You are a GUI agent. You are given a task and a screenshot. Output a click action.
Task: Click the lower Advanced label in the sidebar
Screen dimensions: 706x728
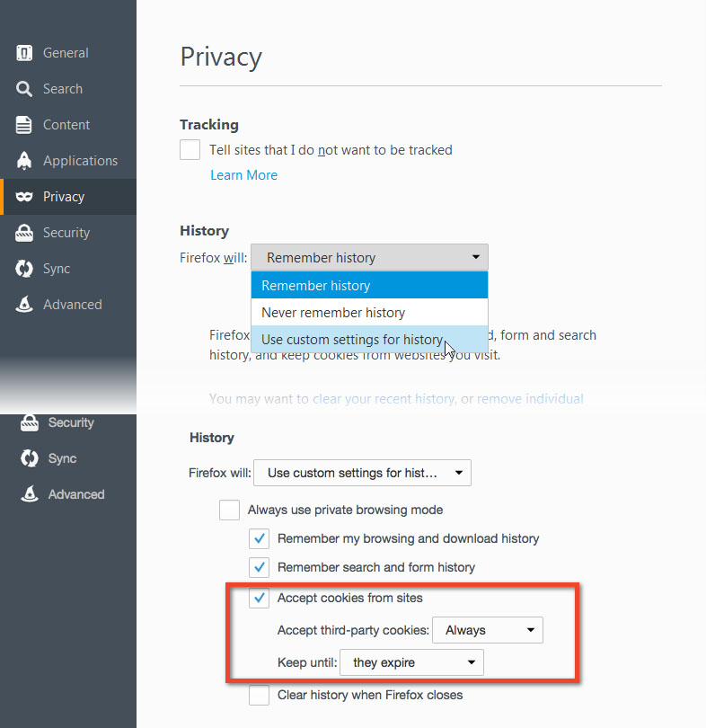76,494
